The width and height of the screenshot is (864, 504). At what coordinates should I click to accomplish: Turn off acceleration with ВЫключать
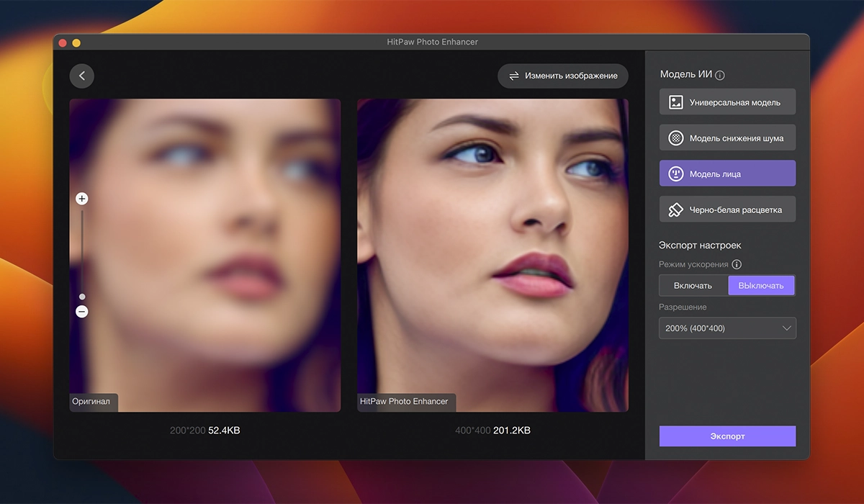pyautogui.click(x=761, y=286)
